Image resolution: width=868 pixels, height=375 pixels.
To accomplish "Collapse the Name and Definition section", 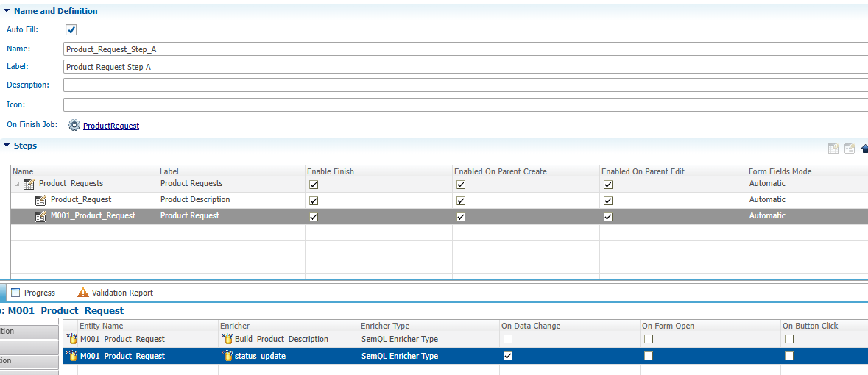I will point(7,10).
